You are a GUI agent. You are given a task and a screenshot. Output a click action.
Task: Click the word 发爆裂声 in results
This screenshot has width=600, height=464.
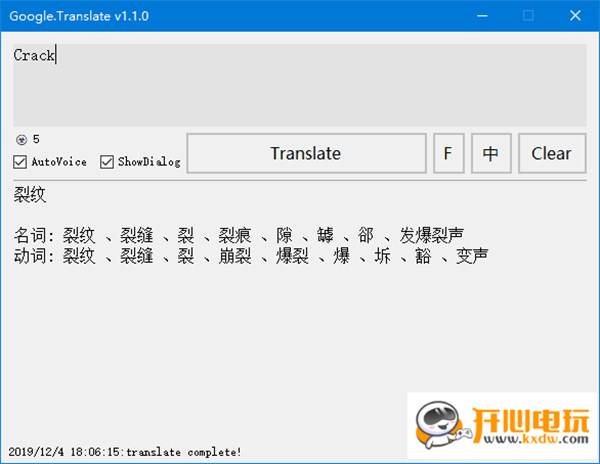432,235
